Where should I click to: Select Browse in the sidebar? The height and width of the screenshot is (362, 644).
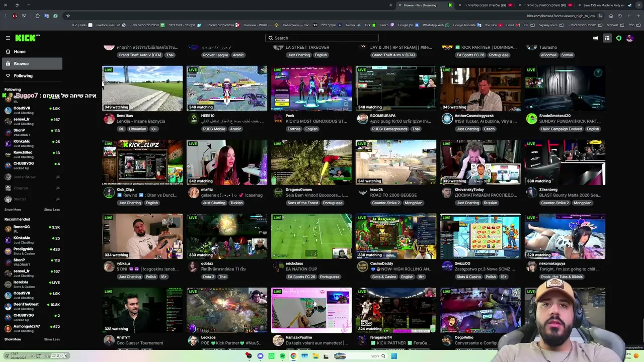click(31, 64)
